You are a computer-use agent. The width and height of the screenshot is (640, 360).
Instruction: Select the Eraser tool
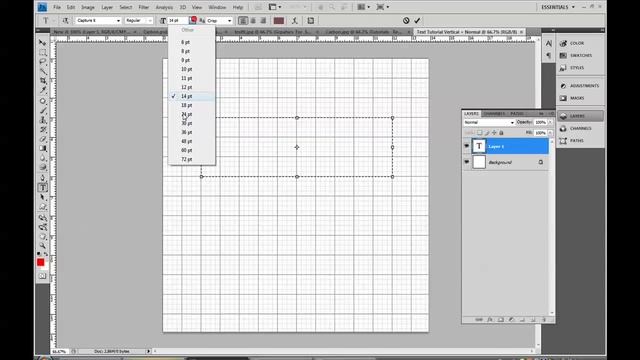tap(42, 139)
